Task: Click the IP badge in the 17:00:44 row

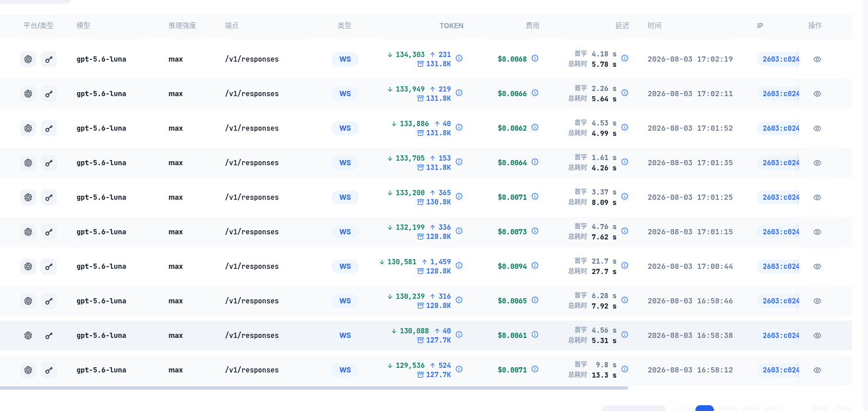Action: tap(778, 267)
